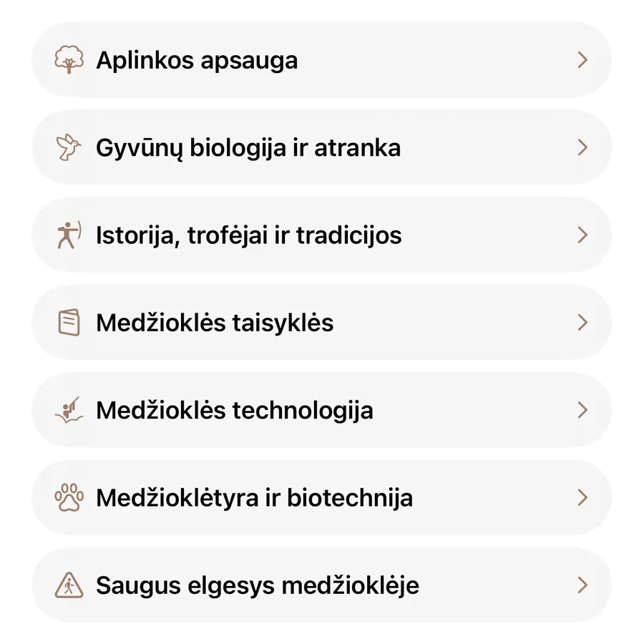Expand Medžioklės technologija with its chevron
Screen dimensions: 644x644
582,410
